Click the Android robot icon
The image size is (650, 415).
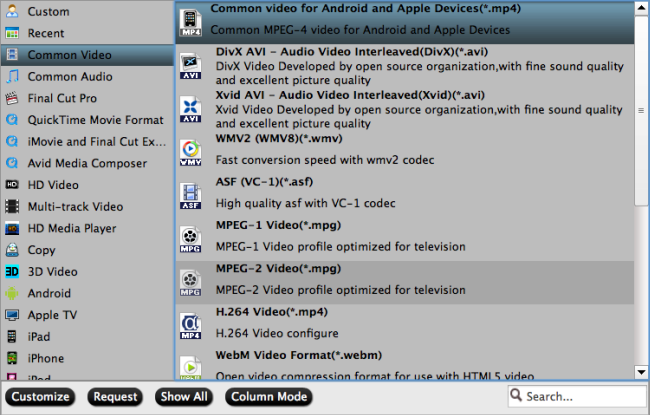(x=12, y=293)
